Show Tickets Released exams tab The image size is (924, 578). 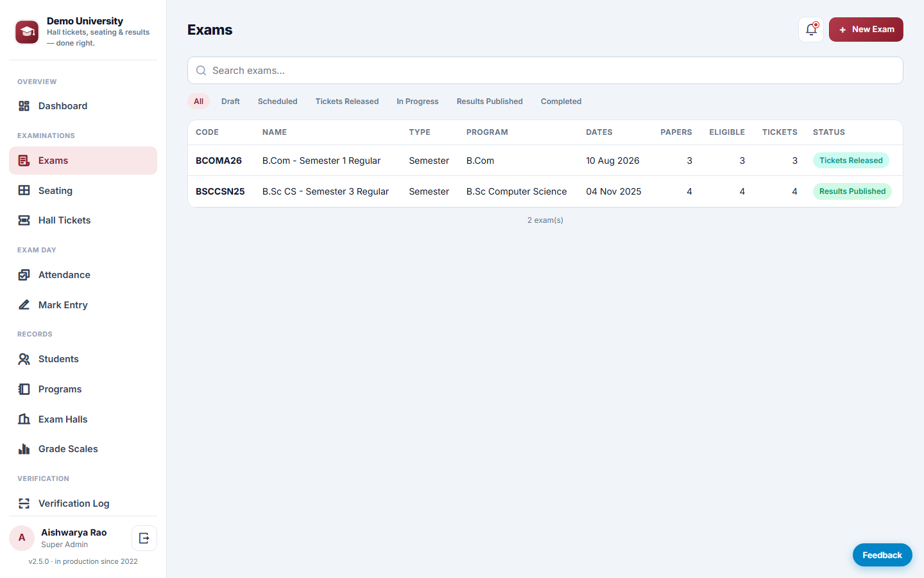pos(347,101)
